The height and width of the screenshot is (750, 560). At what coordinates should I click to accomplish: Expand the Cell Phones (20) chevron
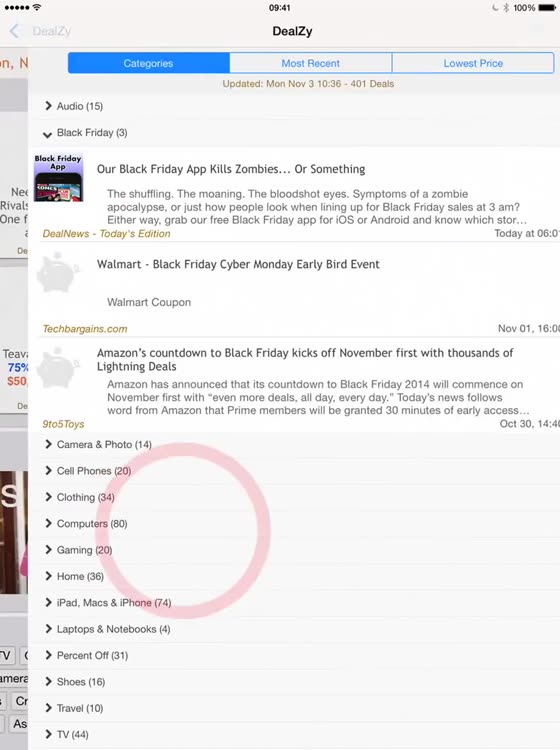click(48, 470)
